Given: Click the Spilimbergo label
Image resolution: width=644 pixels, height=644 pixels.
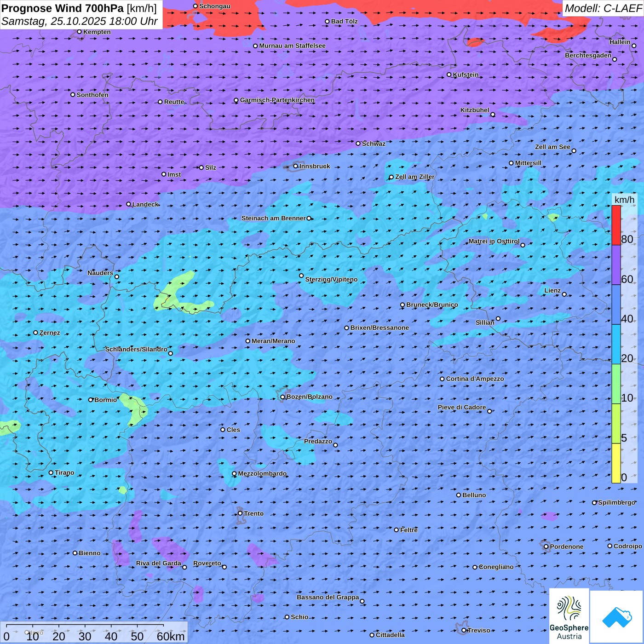Looking at the screenshot, I should point(616,502).
